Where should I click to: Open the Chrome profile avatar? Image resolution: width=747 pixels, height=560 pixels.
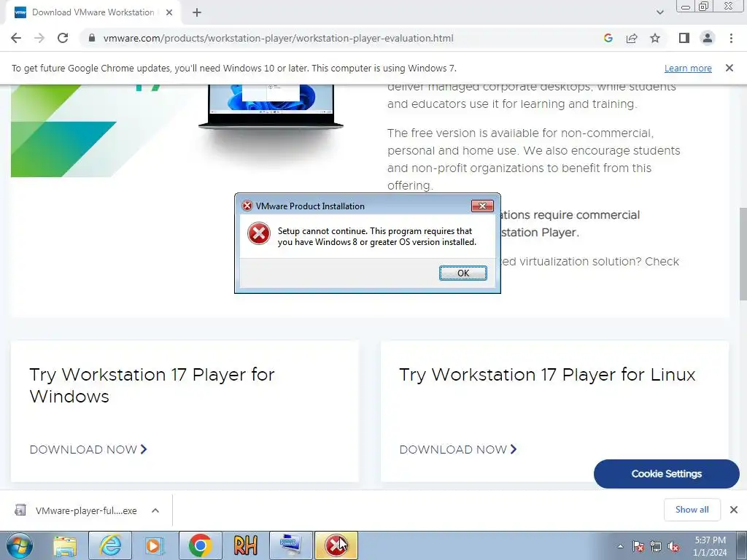[x=708, y=38]
